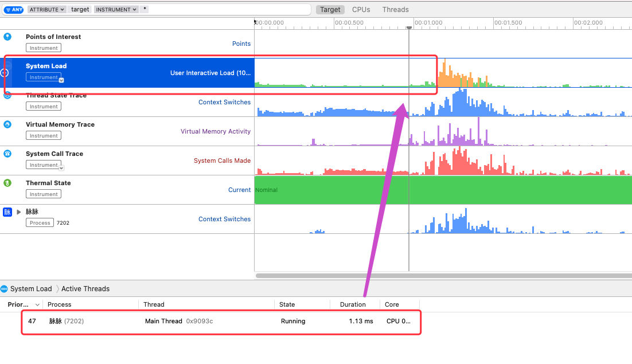Click the timeline playhead marker handle
Image resolution: width=632 pixels, height=364 pixels.
pyautogui.click(x=409, y=28)
